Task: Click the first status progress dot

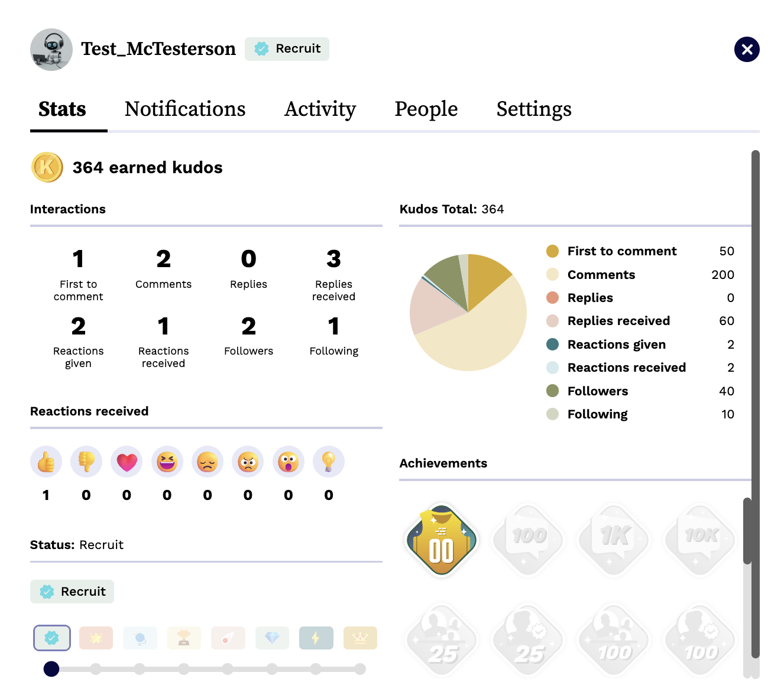Action: coord(51,669)
